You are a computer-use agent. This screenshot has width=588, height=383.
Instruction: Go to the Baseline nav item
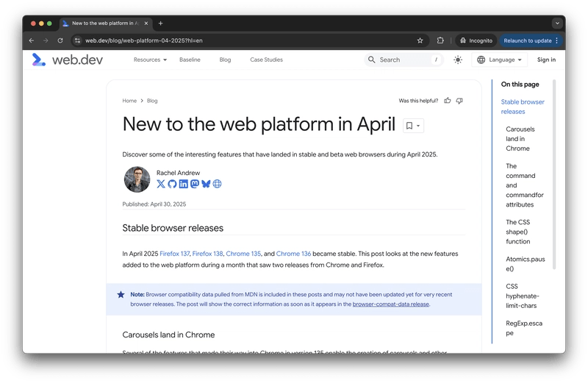(x=190, y=60)
